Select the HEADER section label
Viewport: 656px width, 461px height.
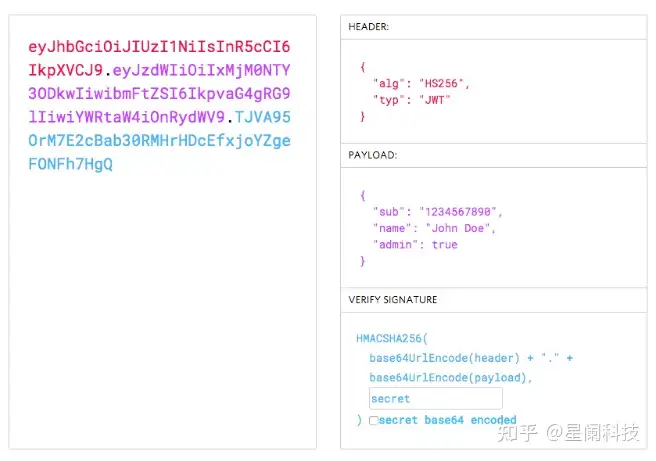tap(369, 27)
